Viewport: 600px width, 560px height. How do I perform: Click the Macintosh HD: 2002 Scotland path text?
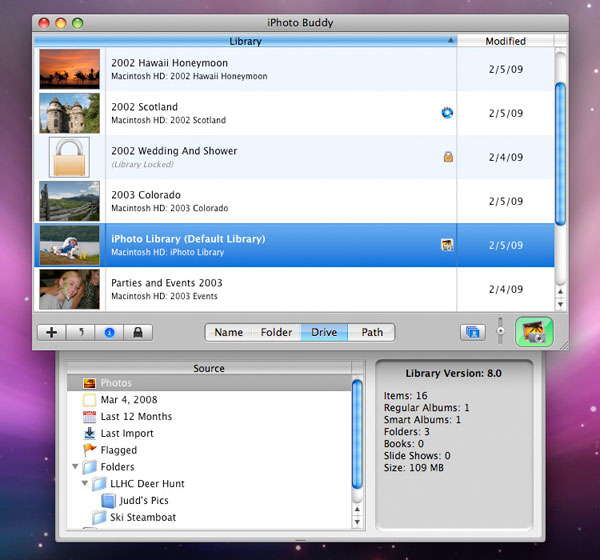168,120
